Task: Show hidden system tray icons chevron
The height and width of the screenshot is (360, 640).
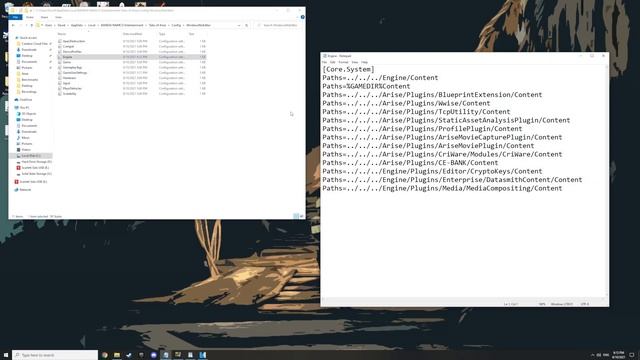Action: pyautogui.click(x=593, y=355)
